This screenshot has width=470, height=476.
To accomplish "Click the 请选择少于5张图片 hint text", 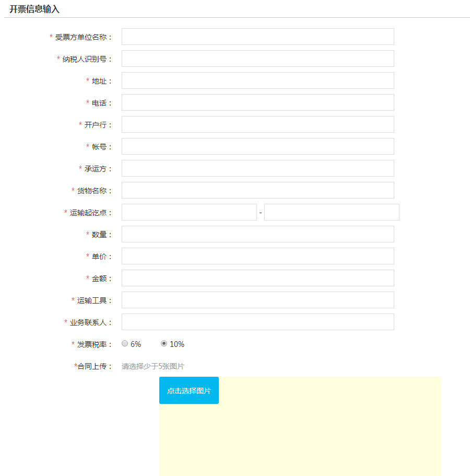I will tap(153, 366).
